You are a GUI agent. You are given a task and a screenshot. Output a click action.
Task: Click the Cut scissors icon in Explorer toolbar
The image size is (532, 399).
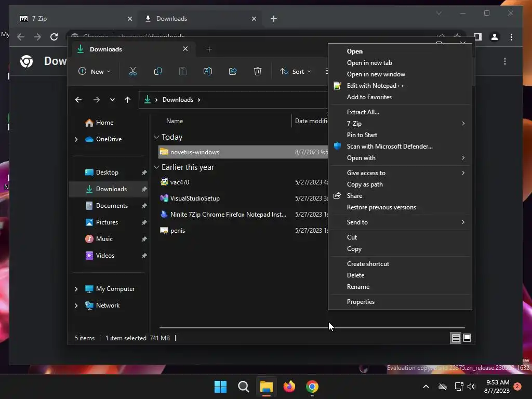pyautogui.click(x=132, y=71)
